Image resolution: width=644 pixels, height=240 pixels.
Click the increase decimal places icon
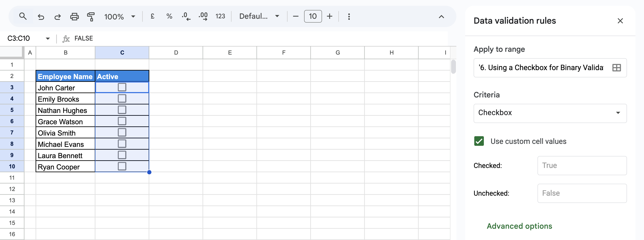(203, 16)
